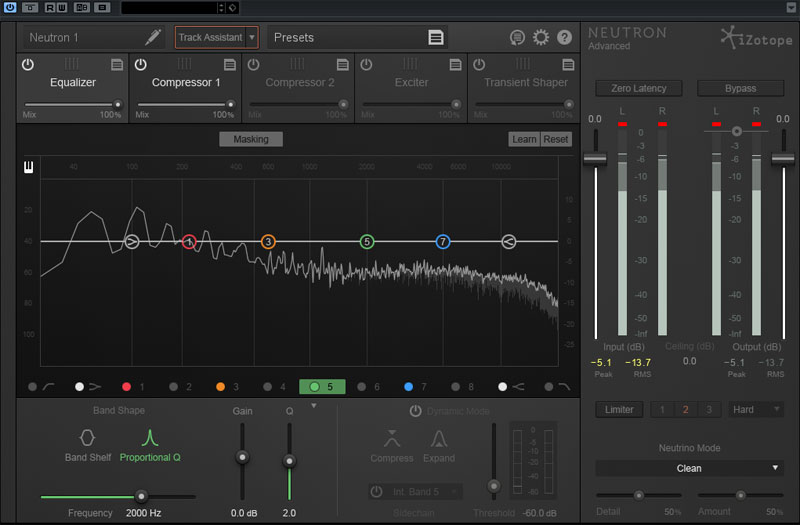Toggle the host plugin power button
Screen dimensions: 800x525
(x=10, y=7)
